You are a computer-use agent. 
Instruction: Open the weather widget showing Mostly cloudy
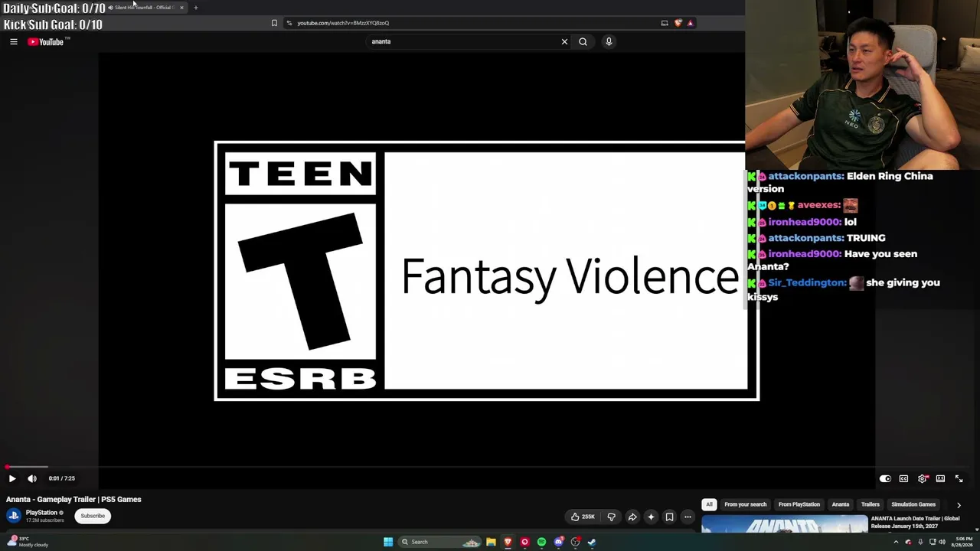click(29, 541)
